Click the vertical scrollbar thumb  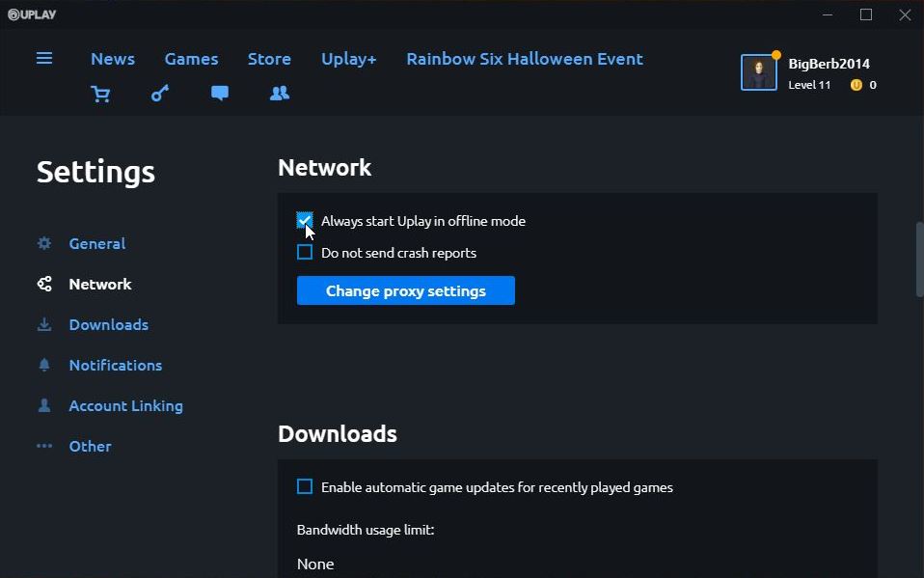(x=919, y=260)
